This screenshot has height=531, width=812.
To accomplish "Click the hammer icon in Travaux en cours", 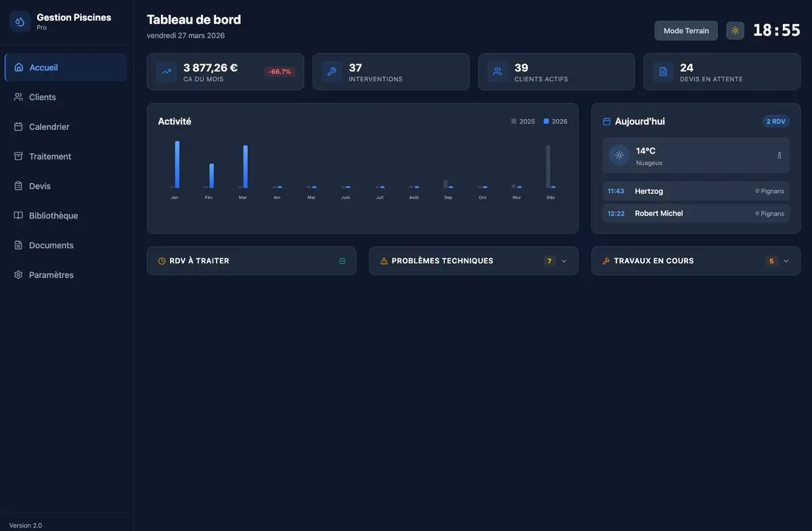I will coord(606,261).
